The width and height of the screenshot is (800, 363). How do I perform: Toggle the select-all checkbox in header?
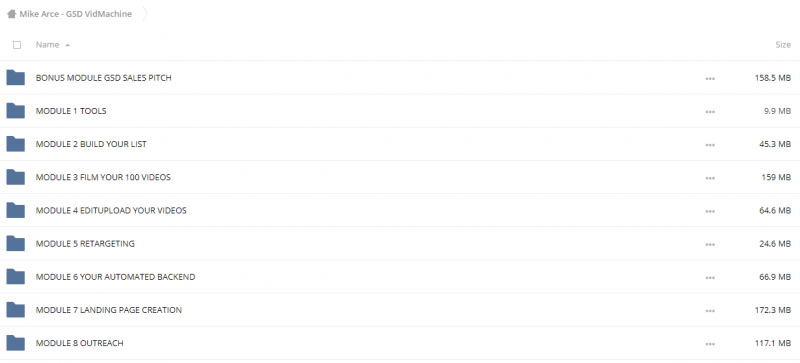pyautogui.click(x=17, y=45)
